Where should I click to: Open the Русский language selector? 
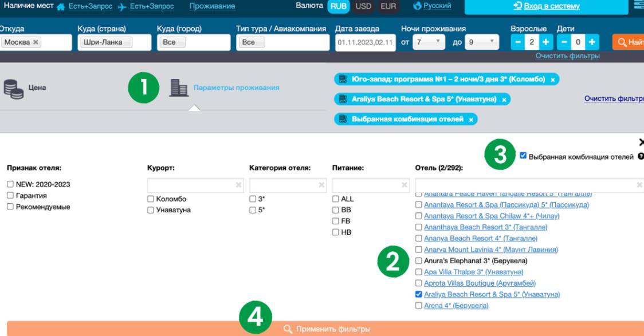tap(431, 6)
